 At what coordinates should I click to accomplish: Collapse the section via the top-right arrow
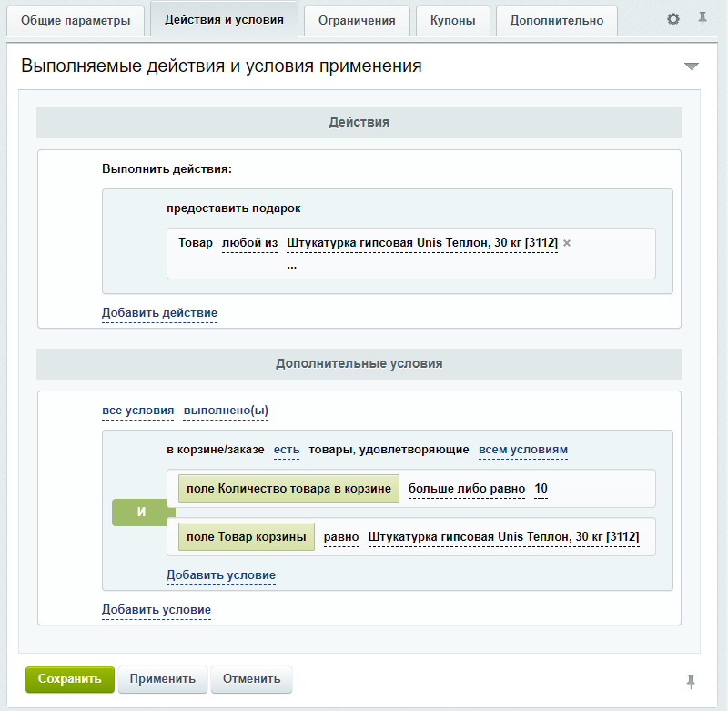pos(693,66)
